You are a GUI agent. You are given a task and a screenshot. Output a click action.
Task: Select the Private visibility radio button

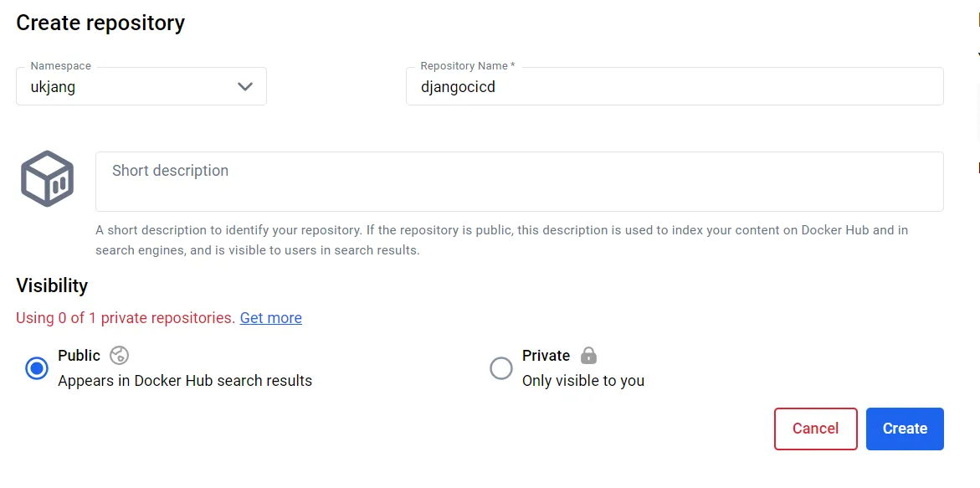pos(501,368)
